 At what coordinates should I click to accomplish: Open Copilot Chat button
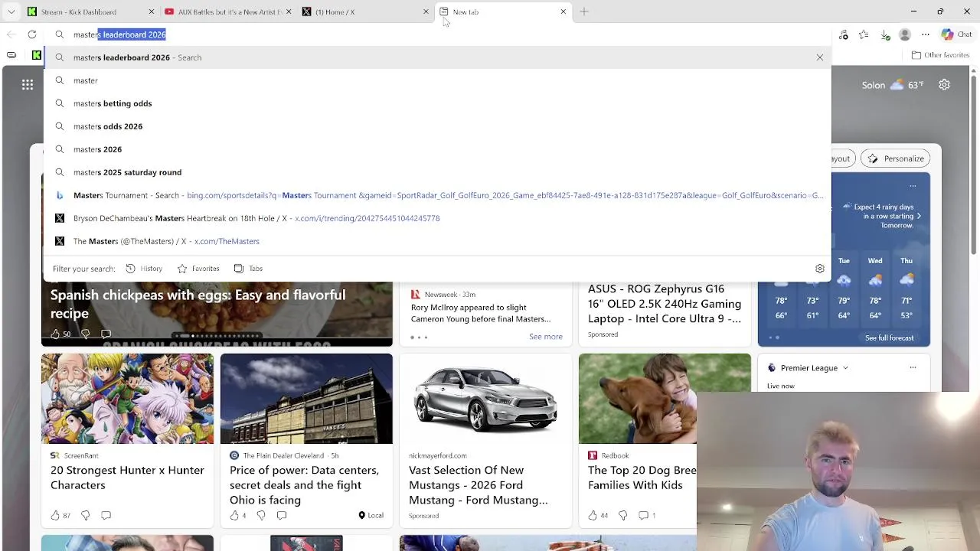[956, 34]
